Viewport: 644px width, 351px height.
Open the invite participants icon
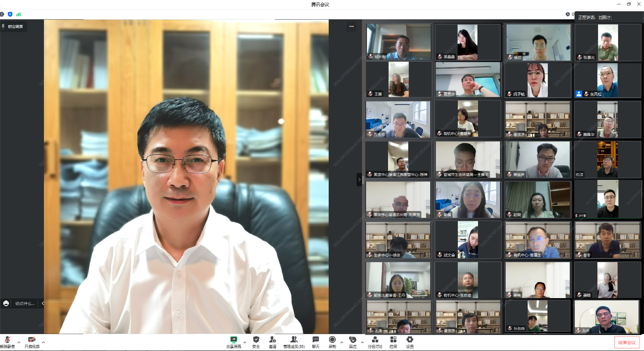(272, 340)
